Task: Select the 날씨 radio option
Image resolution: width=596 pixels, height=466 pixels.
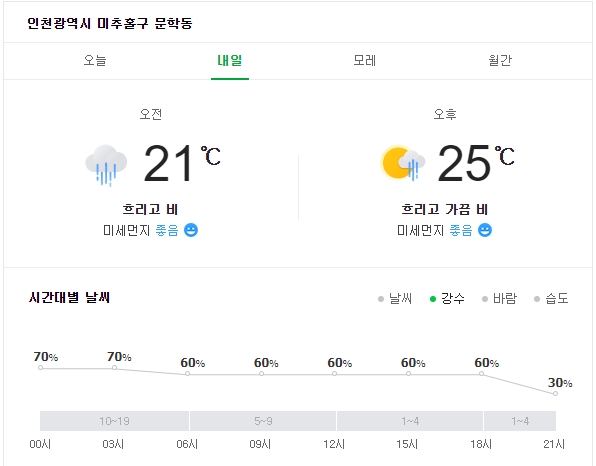Action: (395, 299)
